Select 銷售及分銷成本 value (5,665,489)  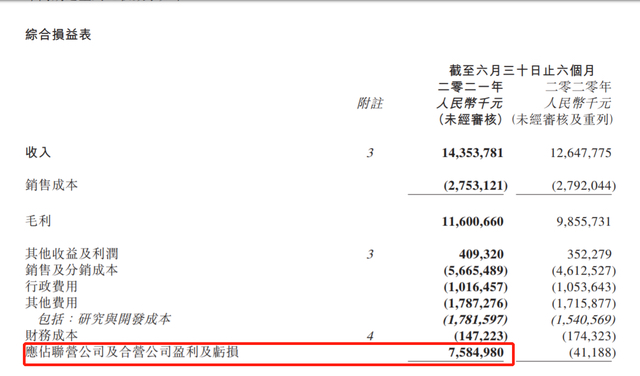point(476,271)
